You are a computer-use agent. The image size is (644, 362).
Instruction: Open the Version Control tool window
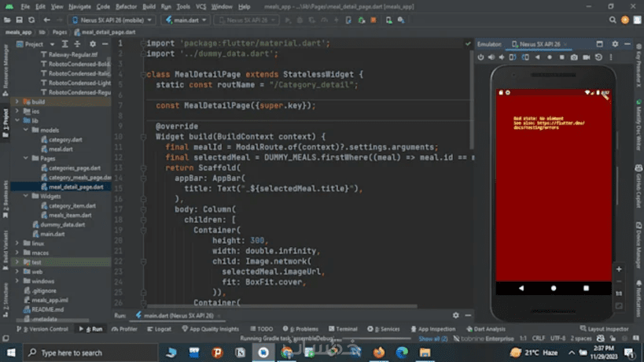point(42,329)
